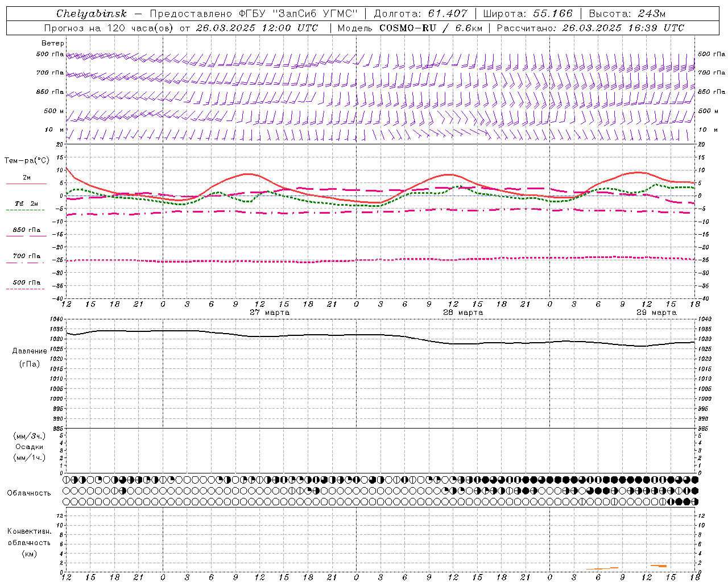This screenshot has width=728, height=582.
Task: Click the '(мм/3ч.)' precipitation unit label
Action: click(x=30, y=436)
